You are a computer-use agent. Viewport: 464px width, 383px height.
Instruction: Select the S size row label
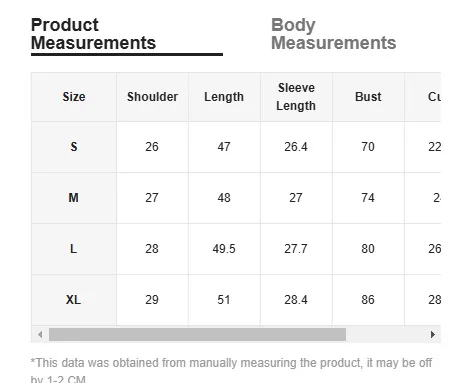click(74, 147)
